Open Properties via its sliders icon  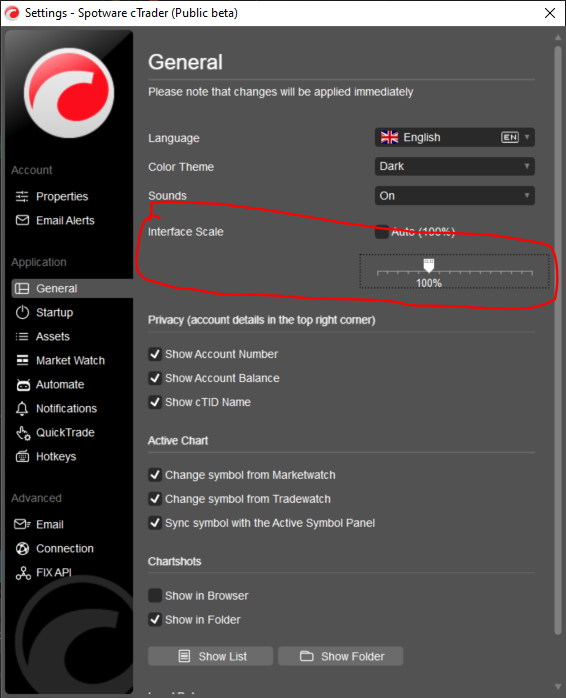point(22,196)
